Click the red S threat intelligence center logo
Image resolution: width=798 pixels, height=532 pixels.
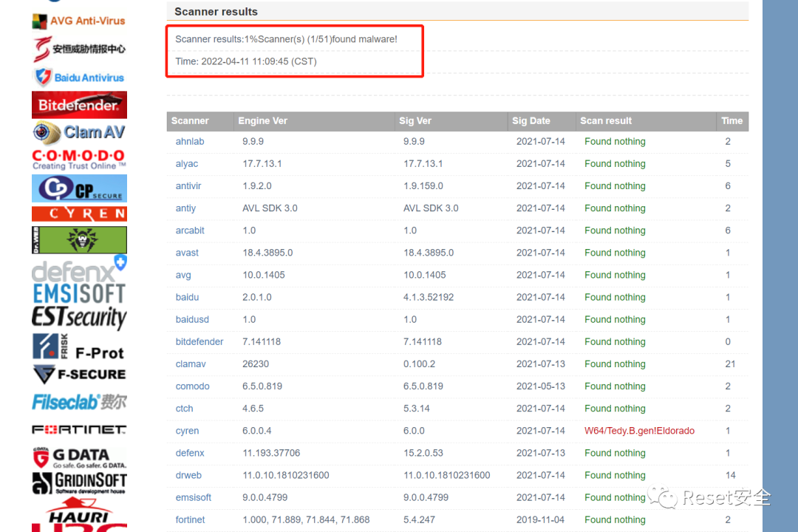[x=79, y=49]
